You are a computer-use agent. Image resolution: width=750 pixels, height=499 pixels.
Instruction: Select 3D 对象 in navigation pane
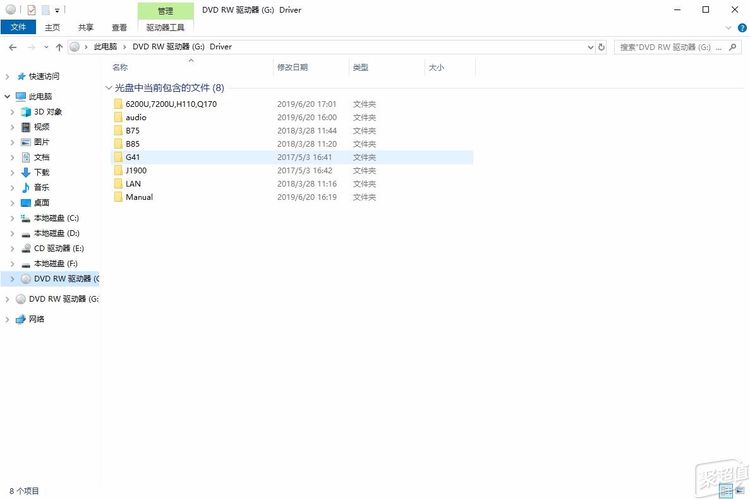point(48,111)
